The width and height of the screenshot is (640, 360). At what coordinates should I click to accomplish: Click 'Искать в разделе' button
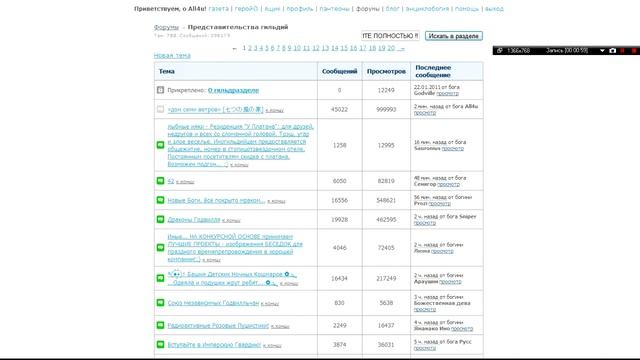453,36
